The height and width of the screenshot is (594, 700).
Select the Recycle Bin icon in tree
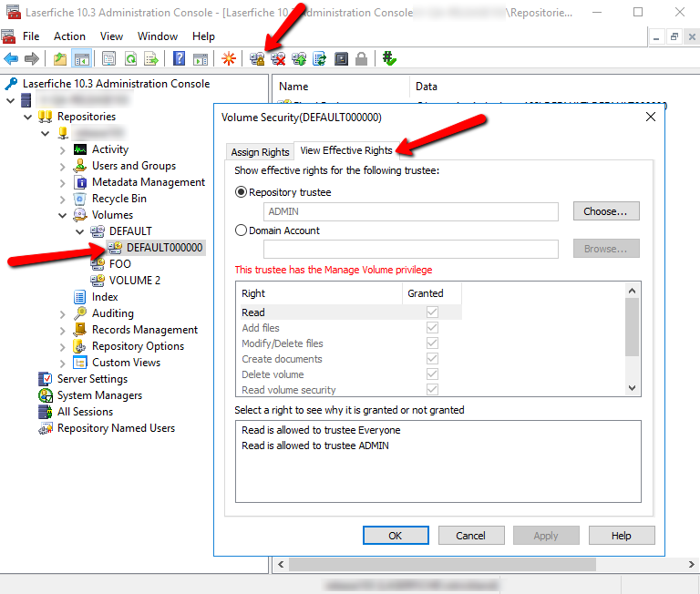point(80,199)
